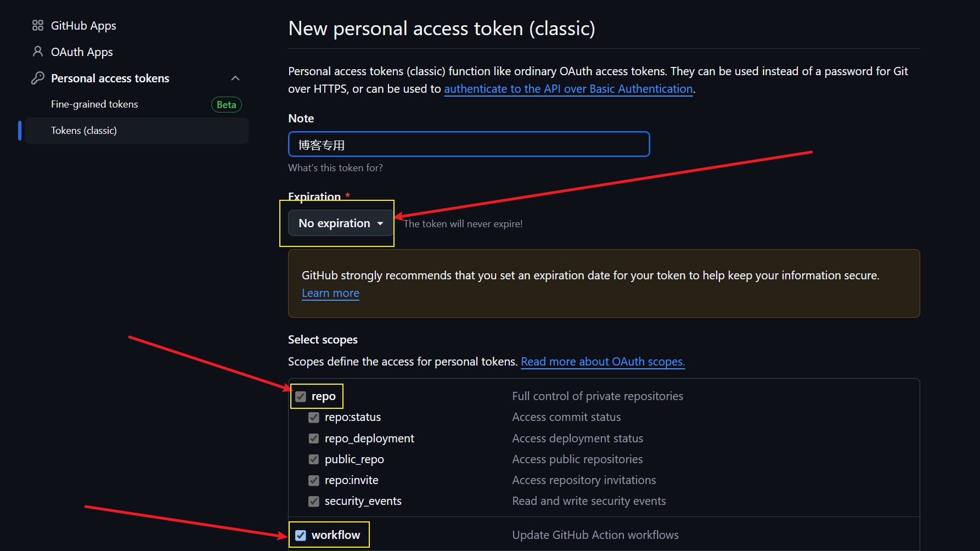Toggle the repo scope checkbox
Screen dimensions: 980x551
301,397
